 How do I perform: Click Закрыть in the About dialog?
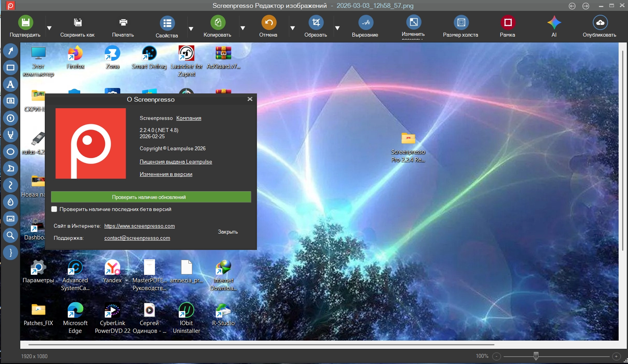[228, 232]
